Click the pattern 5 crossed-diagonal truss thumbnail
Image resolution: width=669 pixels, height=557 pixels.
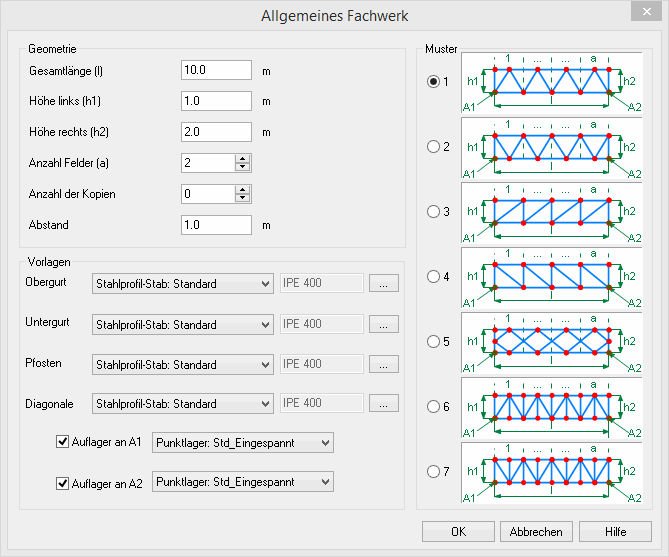click(552, 343)
